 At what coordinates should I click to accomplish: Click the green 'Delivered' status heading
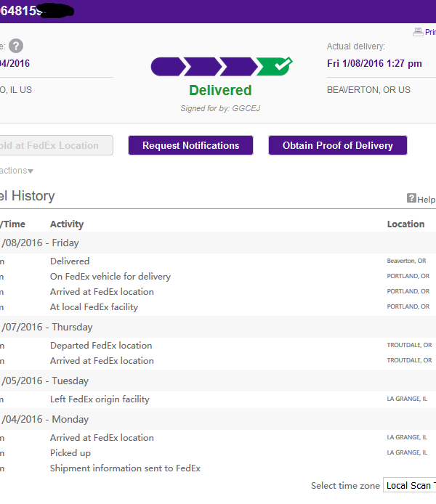click(220, 90)
